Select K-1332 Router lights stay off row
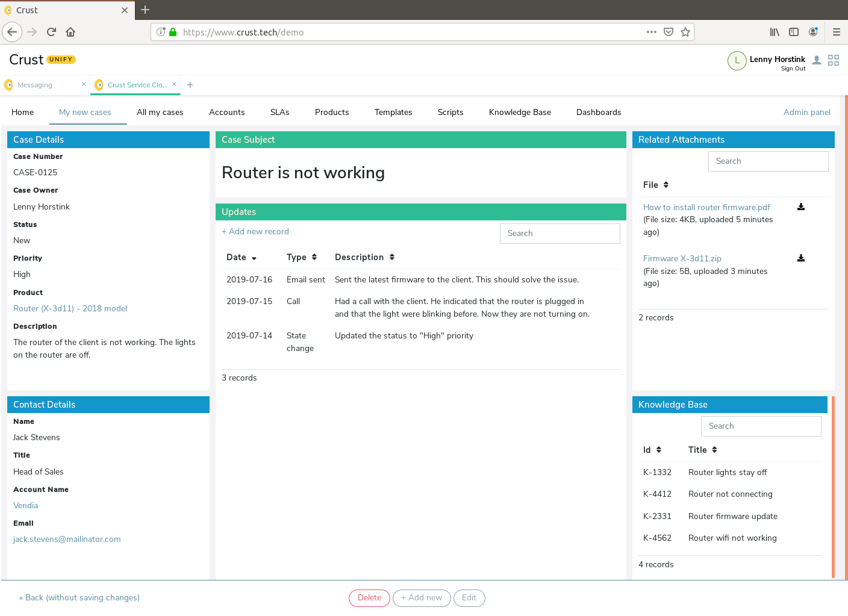 tap(730, 472)
